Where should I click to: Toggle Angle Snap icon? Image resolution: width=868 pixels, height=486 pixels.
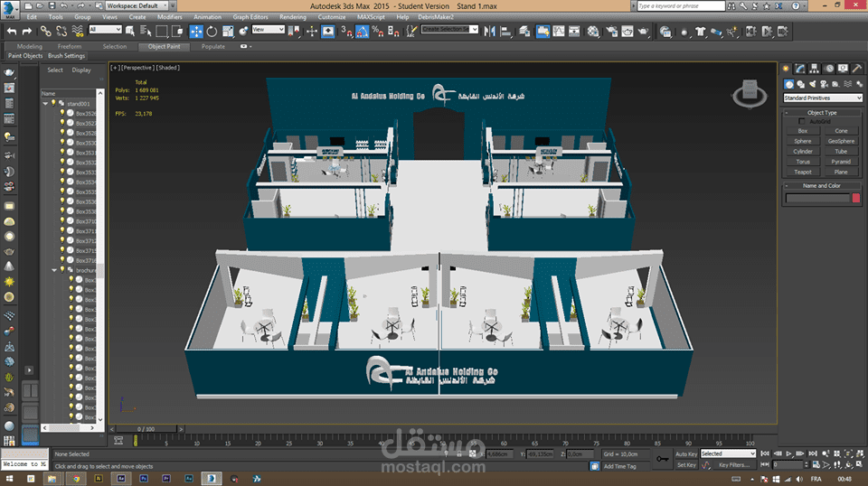(x=362, y=32)
